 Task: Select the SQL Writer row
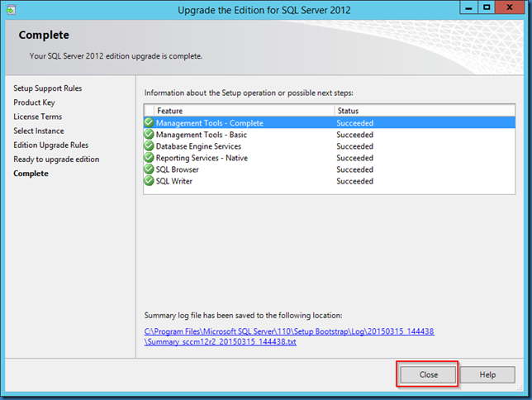[x=330, y=181]
